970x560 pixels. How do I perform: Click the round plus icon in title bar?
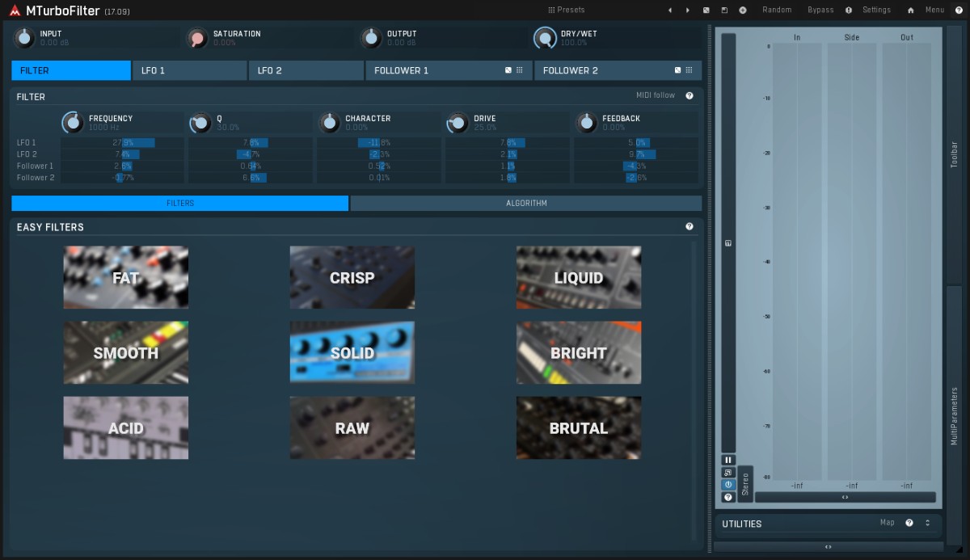(x=743, y=11)
